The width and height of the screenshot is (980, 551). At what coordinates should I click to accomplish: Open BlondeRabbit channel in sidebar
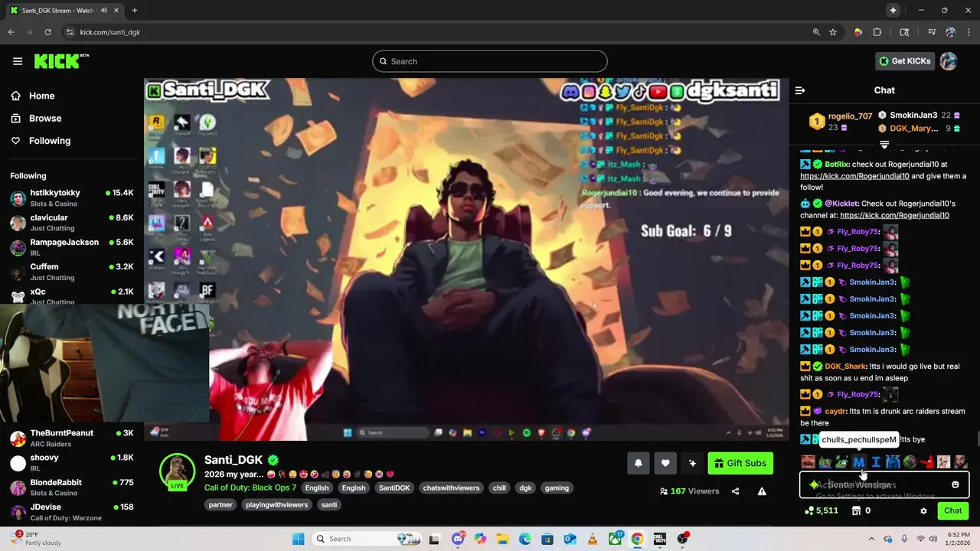point(72,487)
